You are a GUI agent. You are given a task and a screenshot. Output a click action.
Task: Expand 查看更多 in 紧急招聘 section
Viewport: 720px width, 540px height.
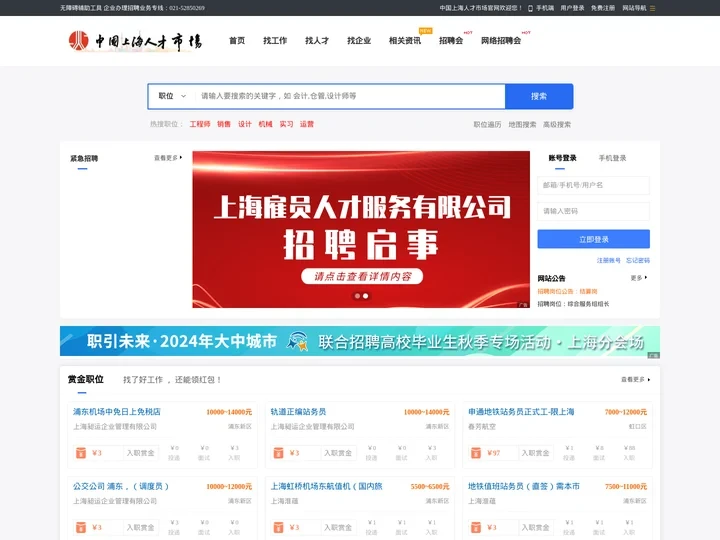click(x=168, y=158)
